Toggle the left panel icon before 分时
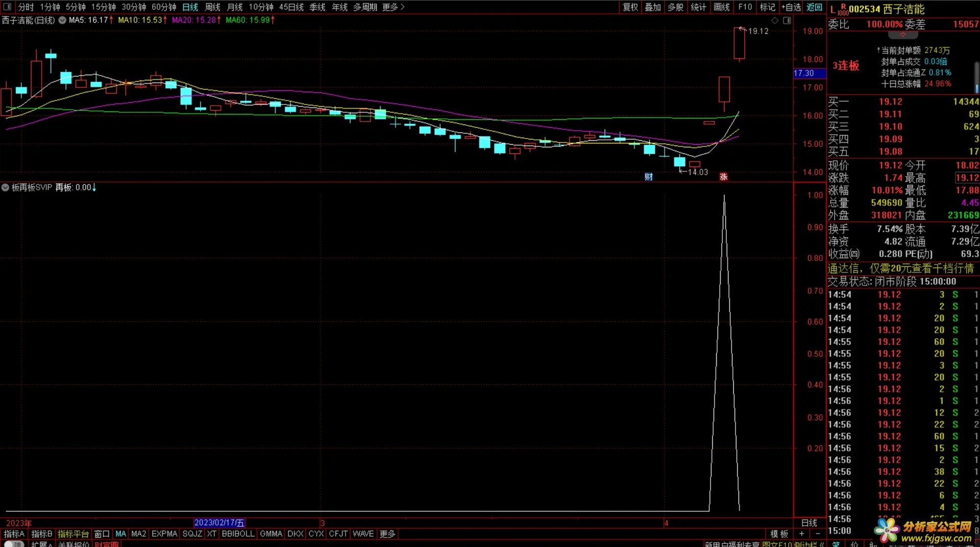This screenshot has height=547, width=980. point(7,7)
